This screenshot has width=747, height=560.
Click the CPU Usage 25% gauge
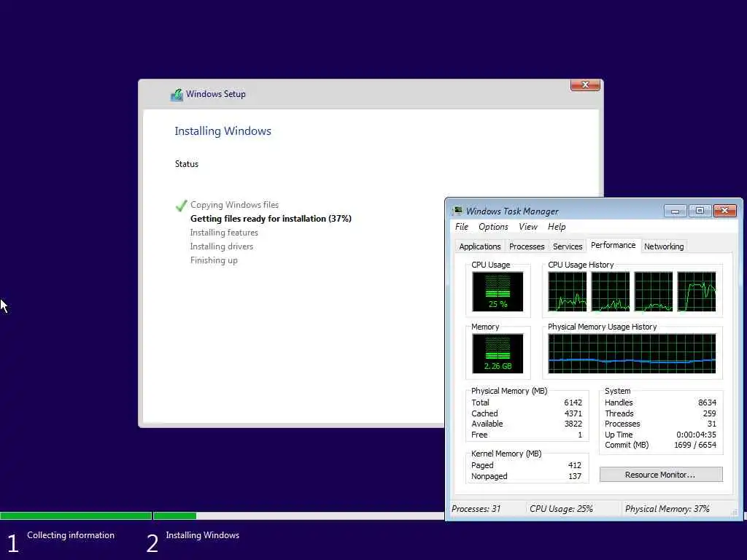(x=498, y=292)
